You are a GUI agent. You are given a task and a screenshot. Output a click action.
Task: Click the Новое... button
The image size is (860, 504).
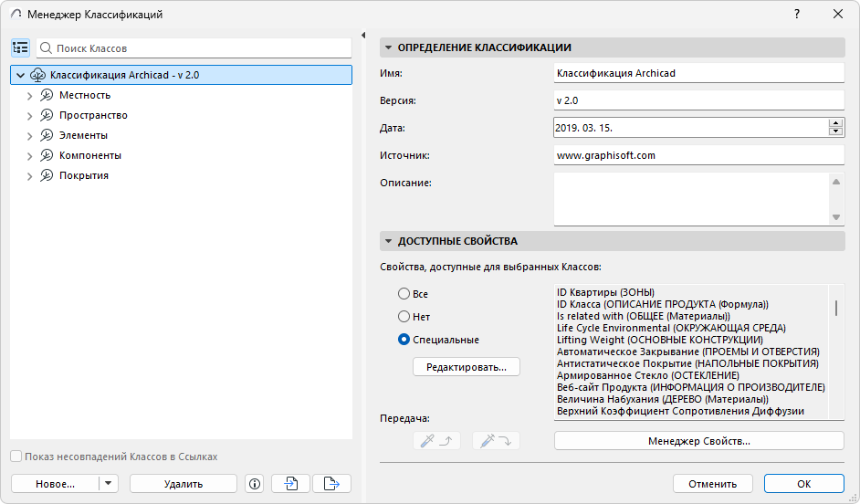tap(55, 484)
